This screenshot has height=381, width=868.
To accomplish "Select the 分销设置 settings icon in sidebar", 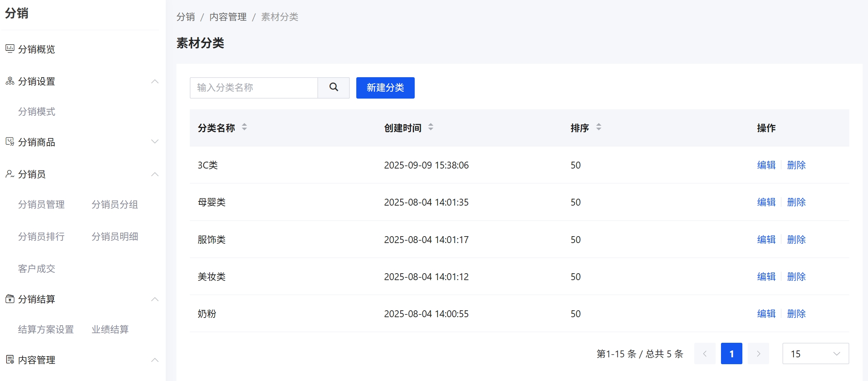I will (10, 80).
